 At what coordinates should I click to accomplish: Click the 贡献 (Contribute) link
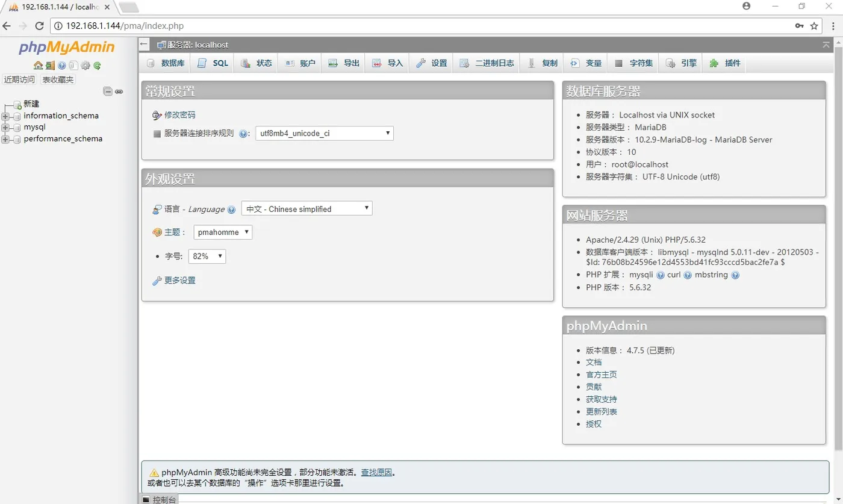594,387
